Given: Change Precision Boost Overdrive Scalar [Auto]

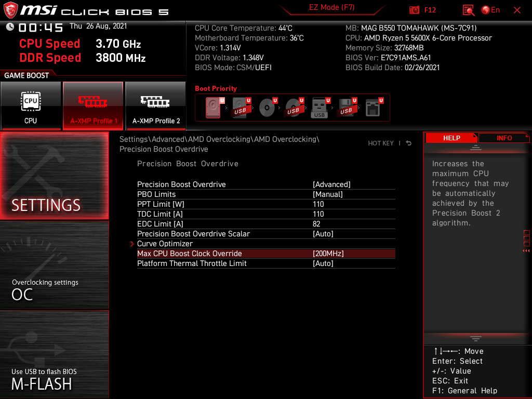Looking at the screenshot, I should tap(266, 233).
